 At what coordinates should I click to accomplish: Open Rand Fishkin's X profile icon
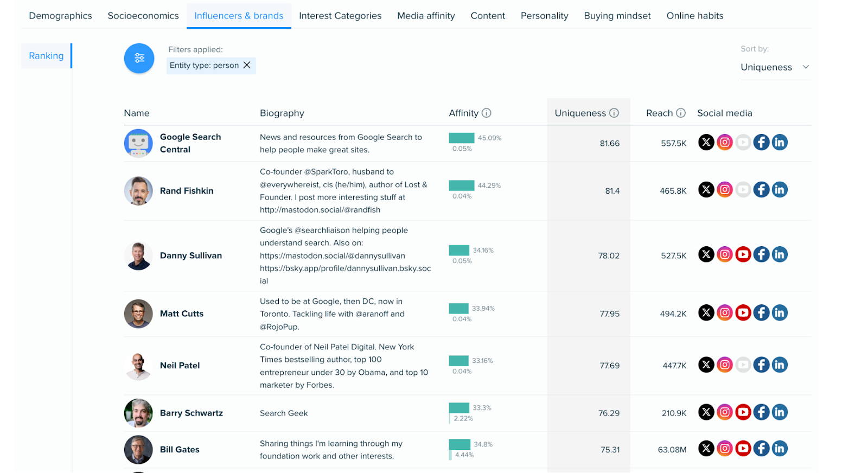(706, 190)
